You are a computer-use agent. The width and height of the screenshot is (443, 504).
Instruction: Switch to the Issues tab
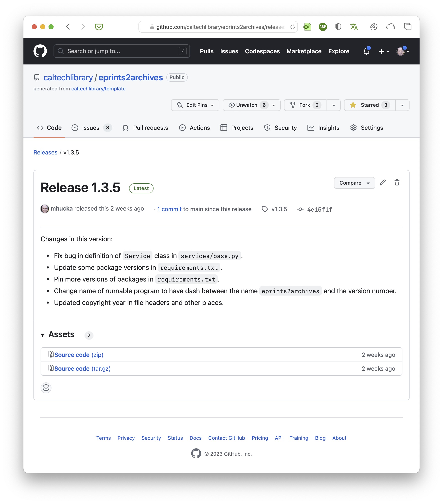point(91,128)
